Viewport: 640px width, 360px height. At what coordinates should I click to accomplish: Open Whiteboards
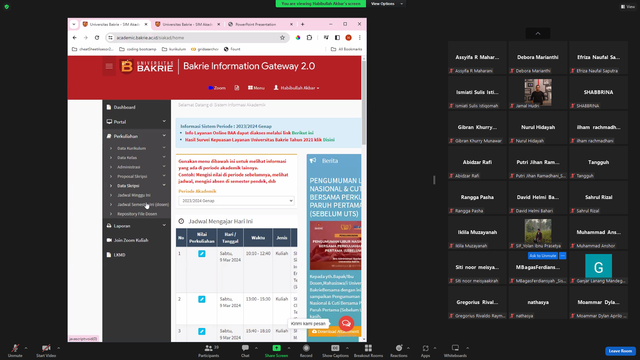click(x=455, y=350)
